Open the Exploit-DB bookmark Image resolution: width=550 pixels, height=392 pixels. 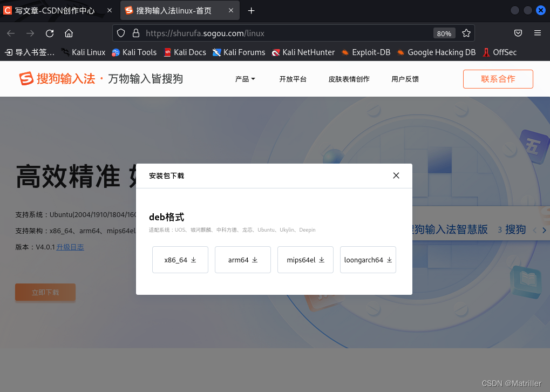click(x=366, y=52)
